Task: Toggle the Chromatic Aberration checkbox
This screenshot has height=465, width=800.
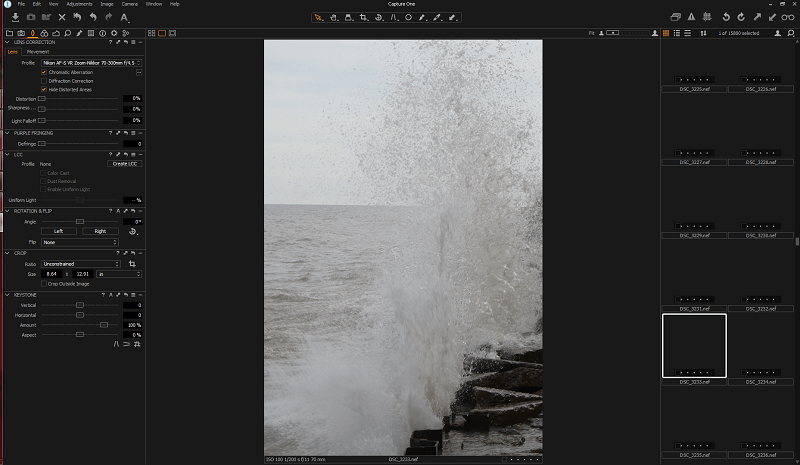Action: 44,72
